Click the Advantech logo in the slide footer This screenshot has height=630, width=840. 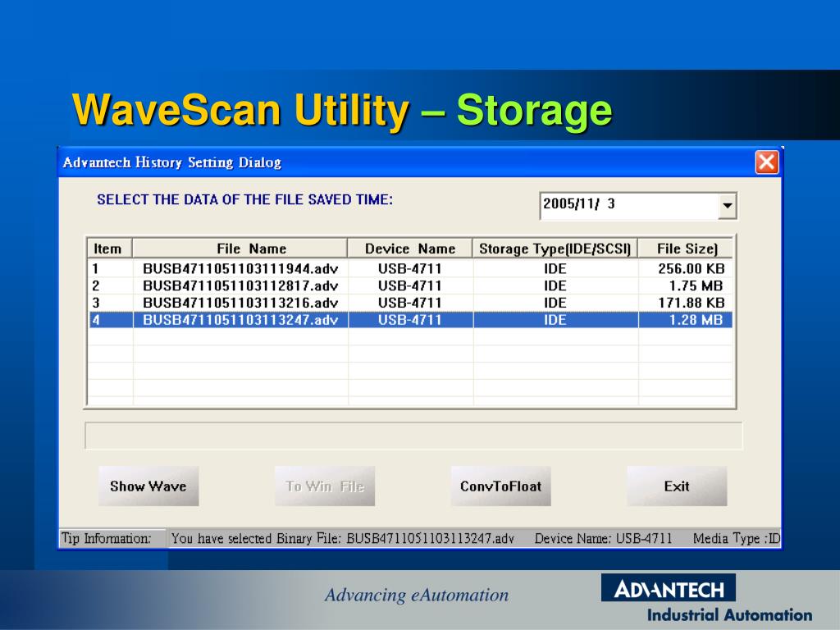669,589
